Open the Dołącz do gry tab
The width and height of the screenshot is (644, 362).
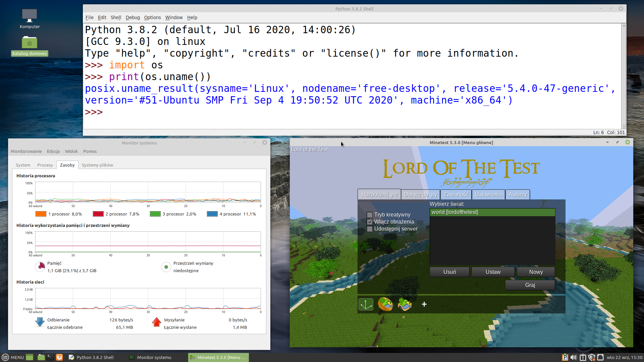pyautogui.click(x=421, y=195)
